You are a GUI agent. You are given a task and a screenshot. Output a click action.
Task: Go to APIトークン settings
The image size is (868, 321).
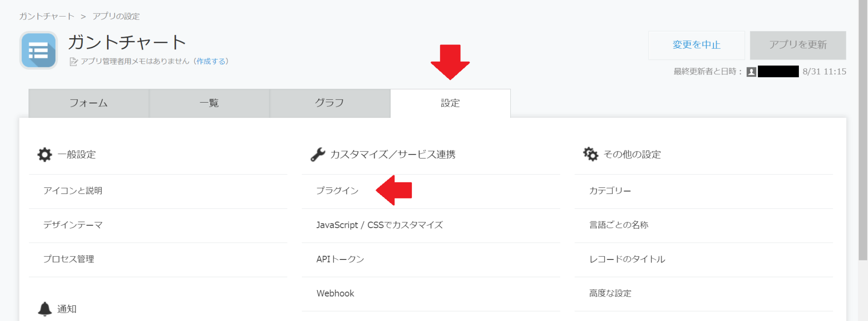[x=340, y=259]
